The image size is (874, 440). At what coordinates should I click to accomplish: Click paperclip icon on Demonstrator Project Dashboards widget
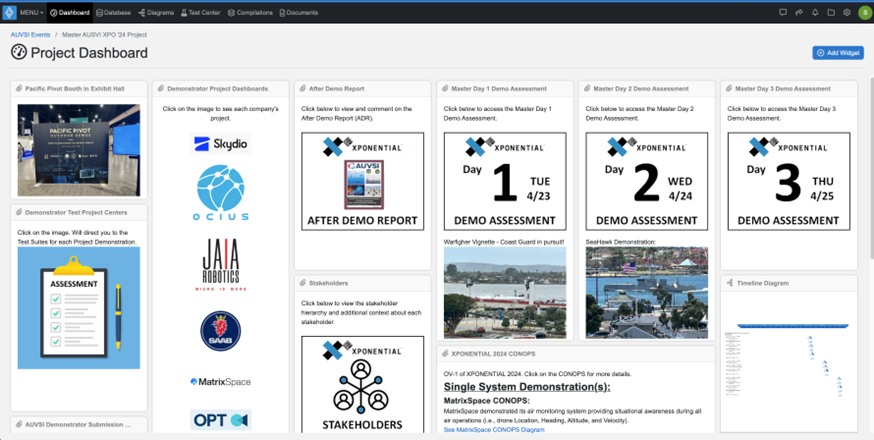(161, 89)
